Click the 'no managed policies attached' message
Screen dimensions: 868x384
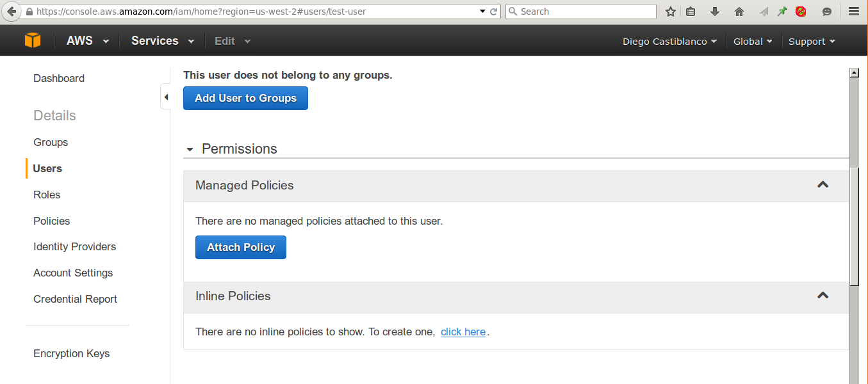pos(319,221)
